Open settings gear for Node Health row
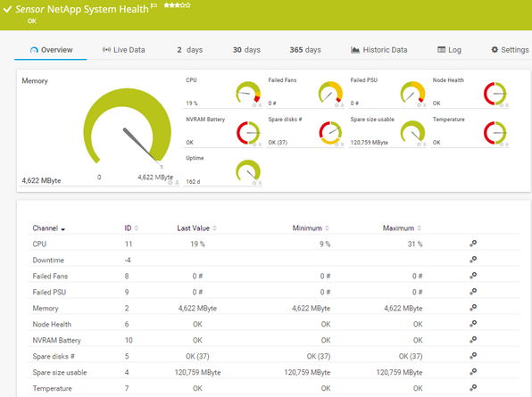Image resolution: width=532 pixels, height=397 pixels. click(x=473, y=324)
